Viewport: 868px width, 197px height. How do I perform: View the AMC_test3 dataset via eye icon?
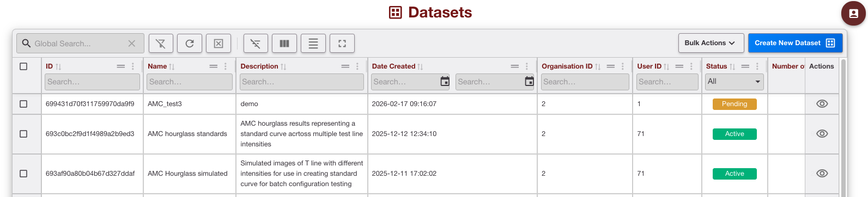point(822,104)
